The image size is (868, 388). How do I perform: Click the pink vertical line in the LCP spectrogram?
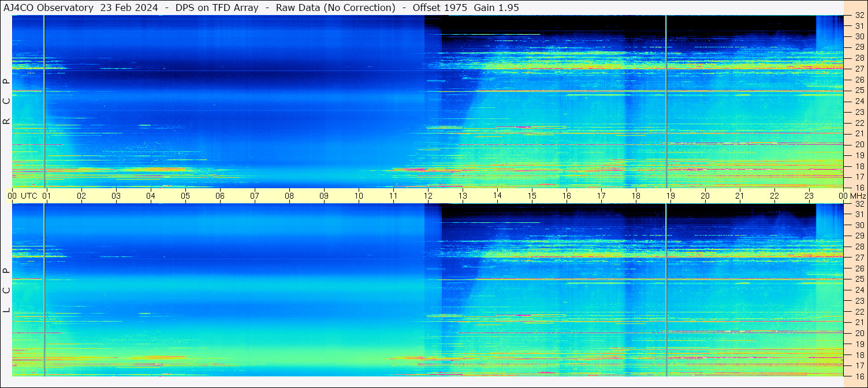[x=666, y=289]
